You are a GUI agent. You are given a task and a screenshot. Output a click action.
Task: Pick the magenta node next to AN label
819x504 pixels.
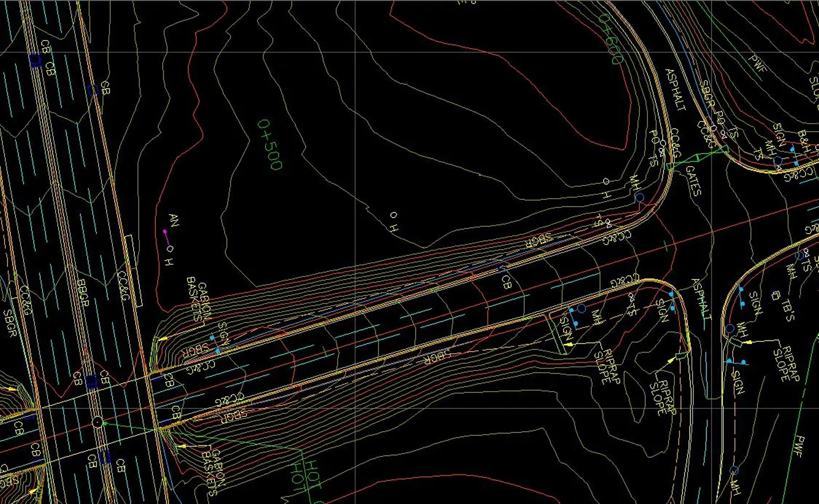tap(165, 232)
